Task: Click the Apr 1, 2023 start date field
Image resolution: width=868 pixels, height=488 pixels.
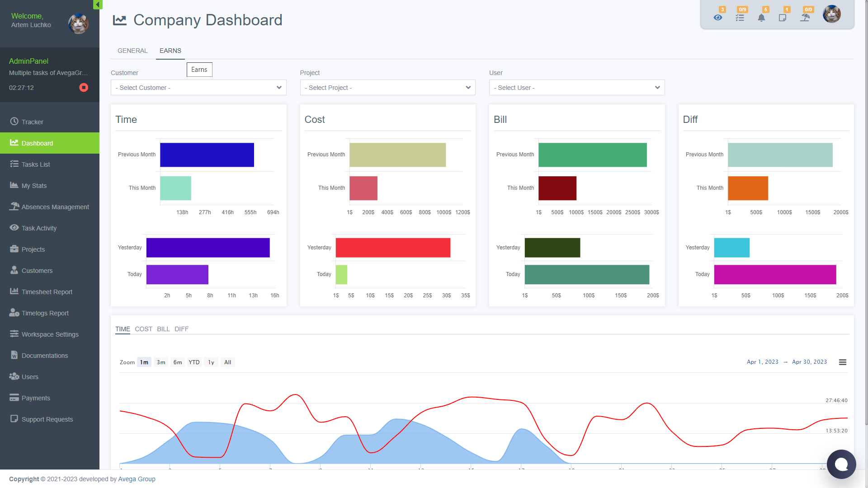Action: click(762, 362)
